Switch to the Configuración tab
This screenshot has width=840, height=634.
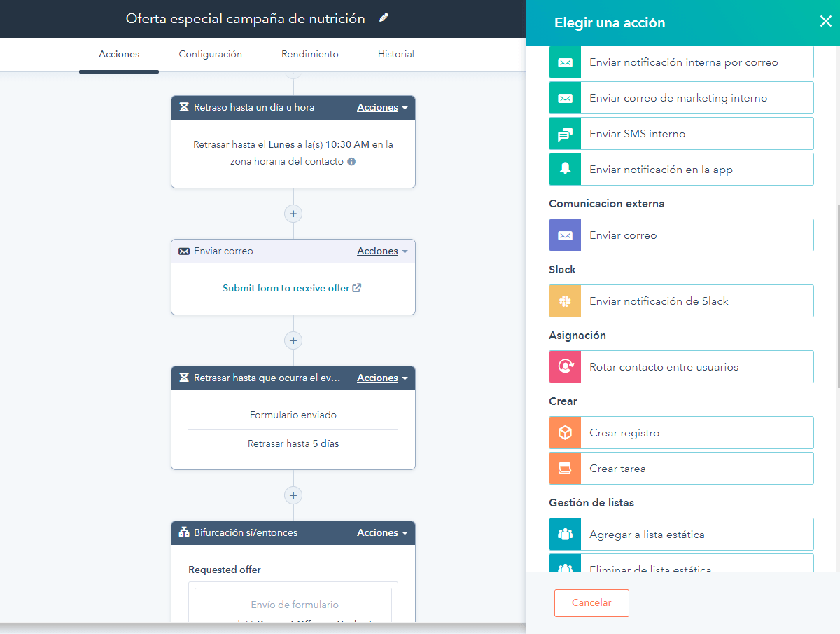pos(210,54)
